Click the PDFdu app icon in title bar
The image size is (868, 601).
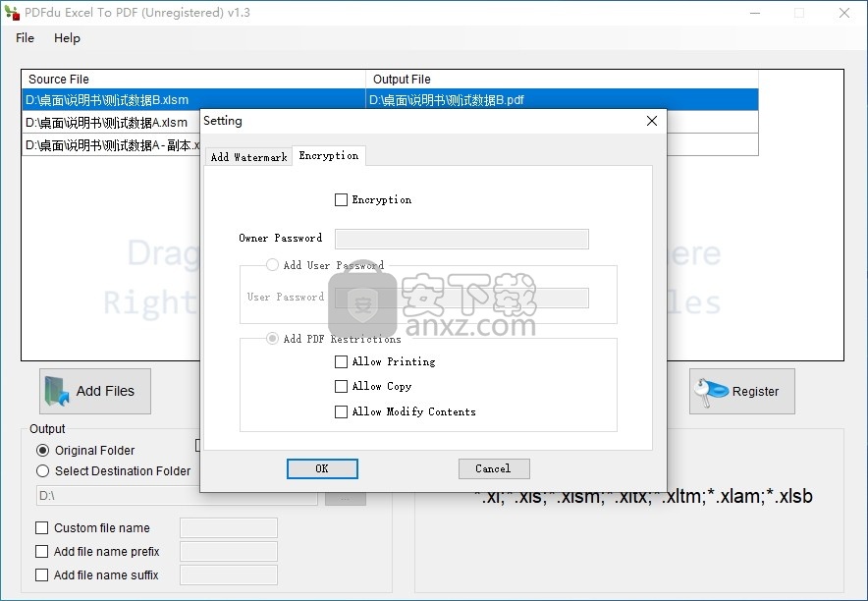12,13
